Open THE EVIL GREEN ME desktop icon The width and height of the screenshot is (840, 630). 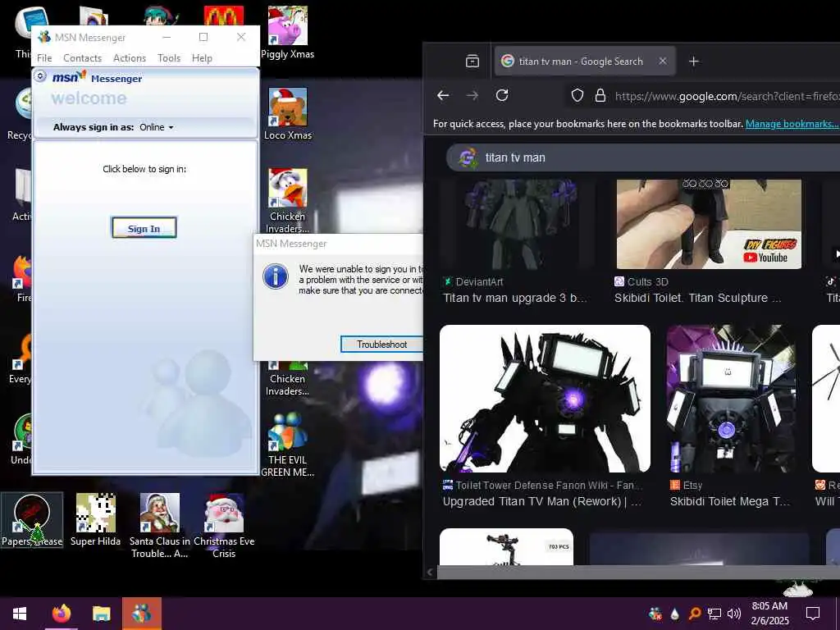click(x=288, y=444)
